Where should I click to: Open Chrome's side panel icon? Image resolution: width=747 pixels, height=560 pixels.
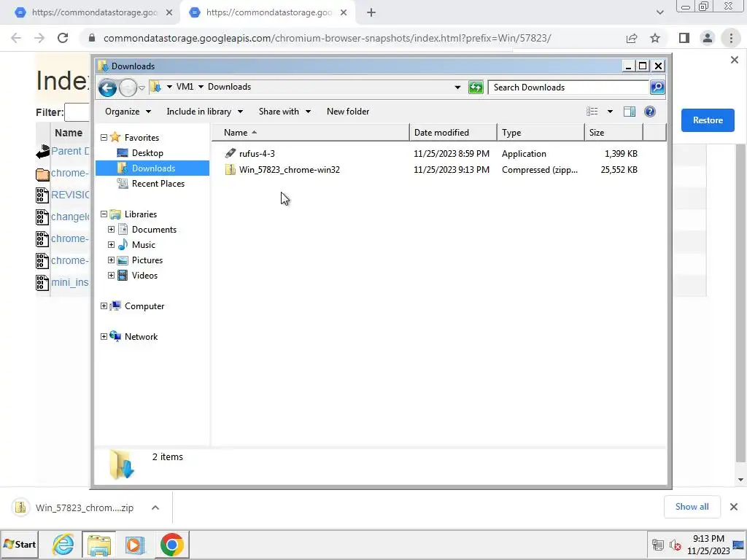pyautogui.click(x=684, y=38)
